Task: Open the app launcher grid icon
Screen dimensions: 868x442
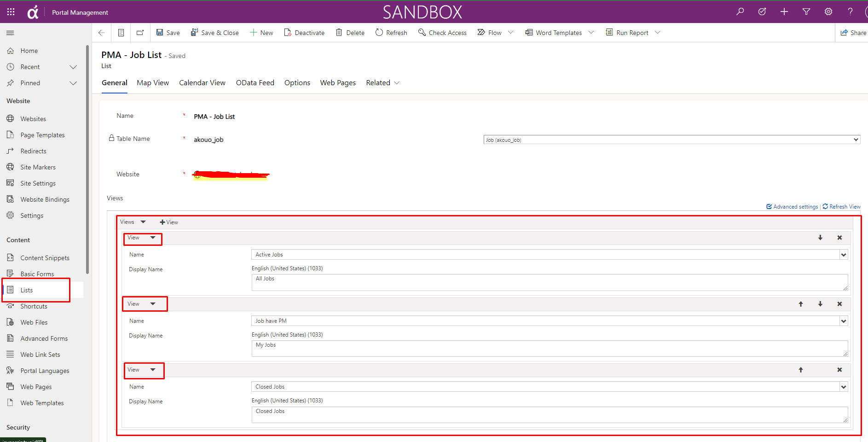Action: point(10,12)
